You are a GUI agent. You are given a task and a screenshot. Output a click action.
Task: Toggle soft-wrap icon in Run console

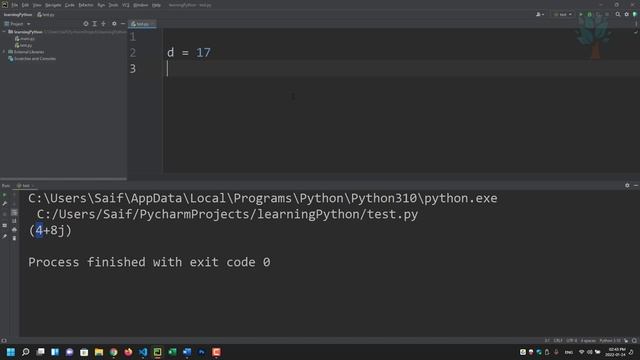tap(14, 213)
